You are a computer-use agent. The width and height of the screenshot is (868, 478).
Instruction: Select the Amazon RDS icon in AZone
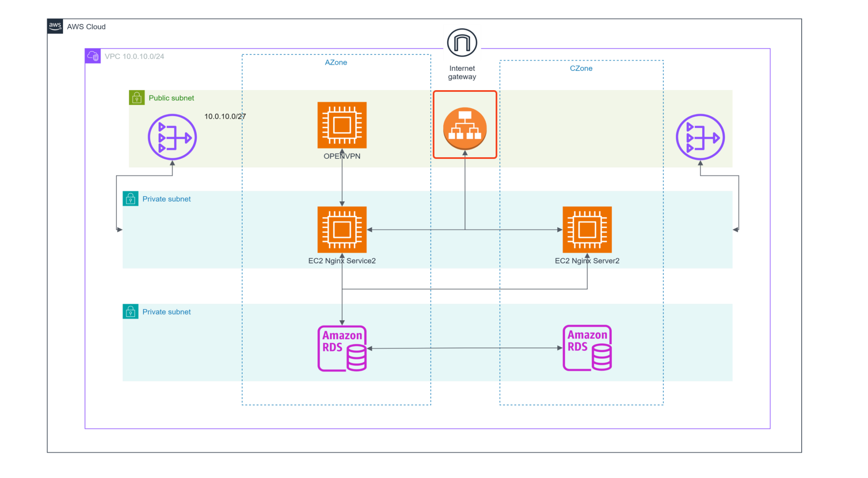coord(342,348)
